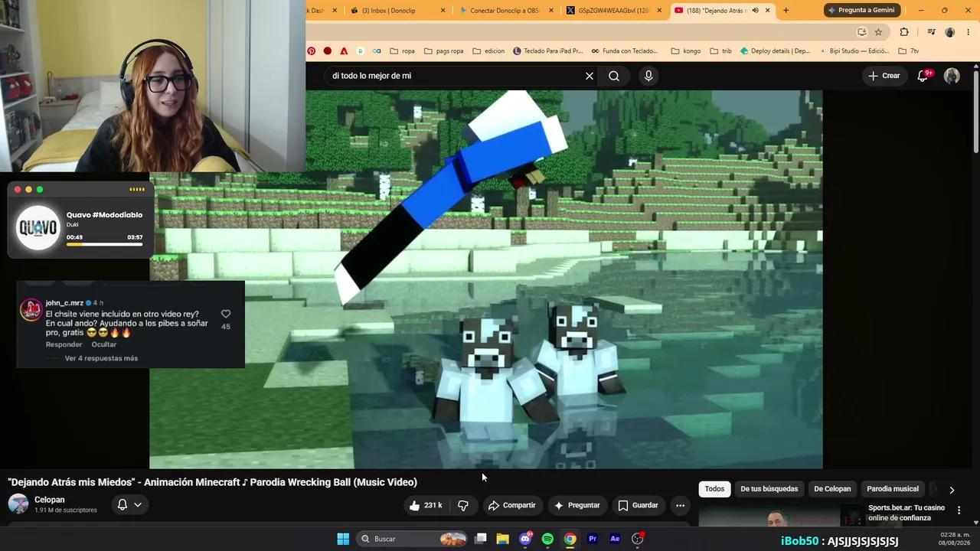The image size is (980, 551).
Task: Open the Chrome three-dot menu
Action: click(969, 32)
